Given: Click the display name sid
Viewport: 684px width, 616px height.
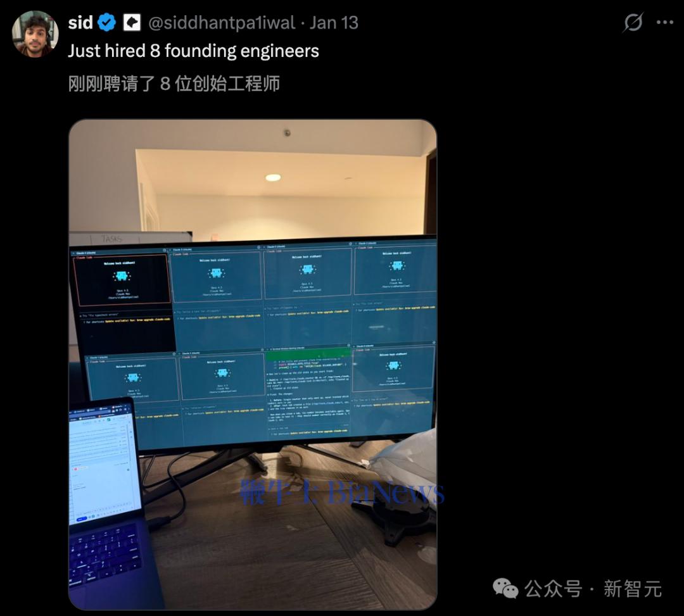Looking at the screenshot, I should [x=80, y=23].
